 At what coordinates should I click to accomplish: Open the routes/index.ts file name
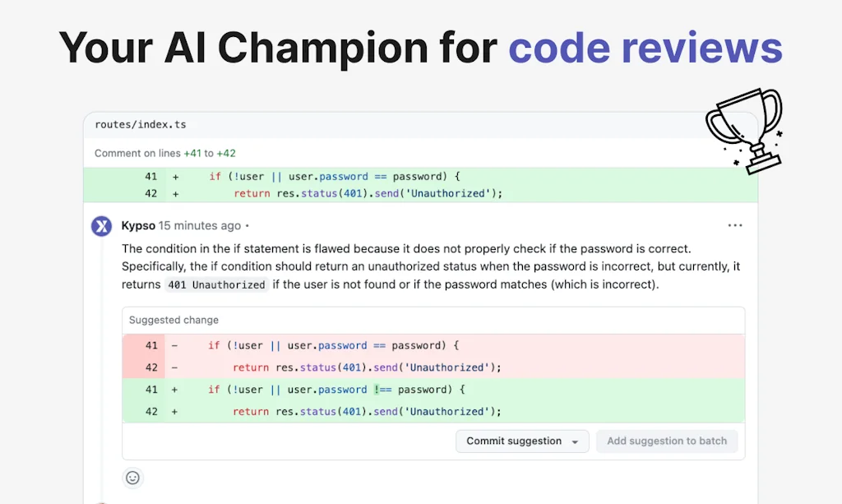[141, 125]
